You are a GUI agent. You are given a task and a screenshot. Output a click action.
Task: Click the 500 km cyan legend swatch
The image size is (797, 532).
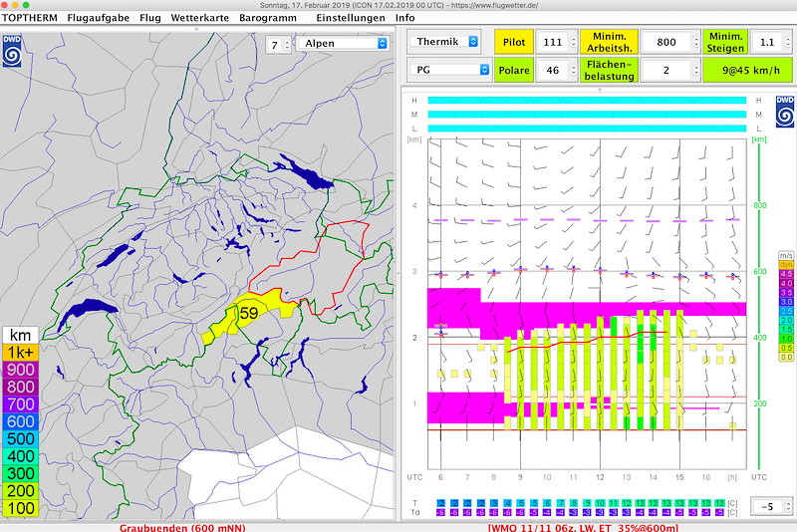(20, 438)
